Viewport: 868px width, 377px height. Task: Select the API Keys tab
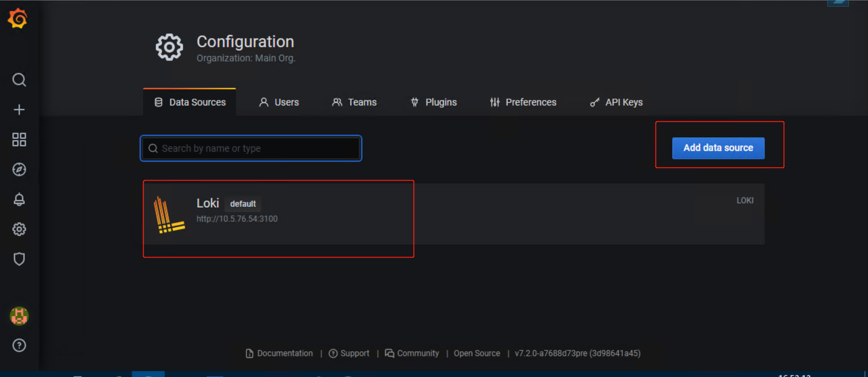click(x=617, y=102)
